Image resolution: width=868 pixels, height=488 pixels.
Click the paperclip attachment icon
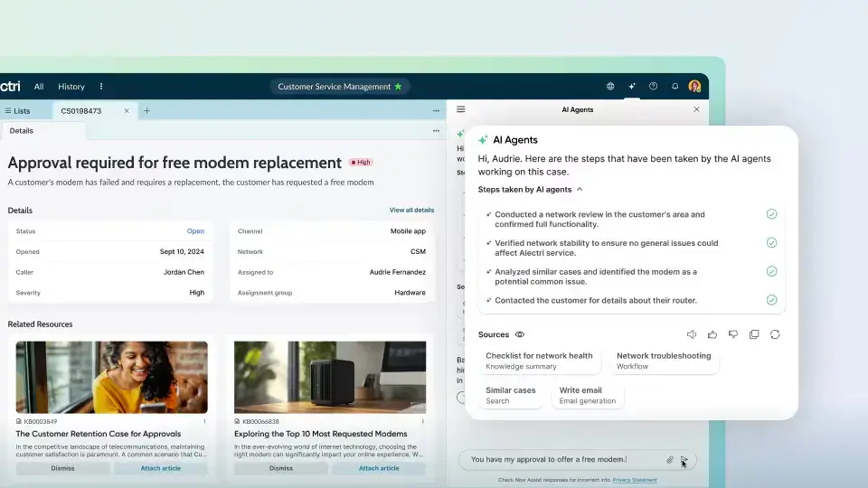[x=670, y=460]
